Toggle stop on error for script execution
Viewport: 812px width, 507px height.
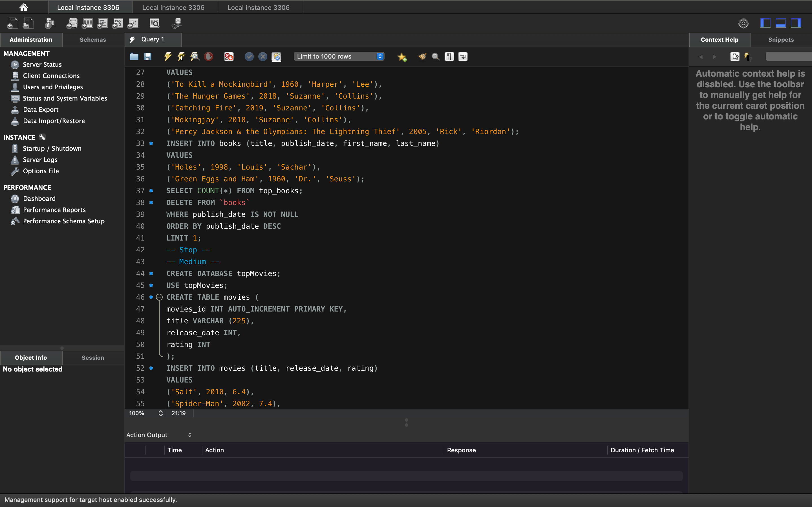pyautogui.click(x=228, y=56)
